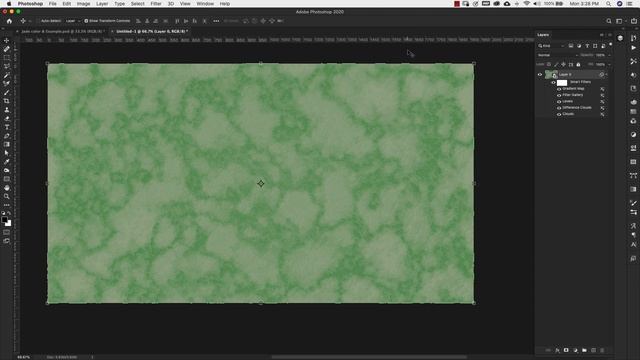This screenshot has width=640, height=360.
Task: Hide the Filter Gallery smart filter
Action: click(559, 95)
